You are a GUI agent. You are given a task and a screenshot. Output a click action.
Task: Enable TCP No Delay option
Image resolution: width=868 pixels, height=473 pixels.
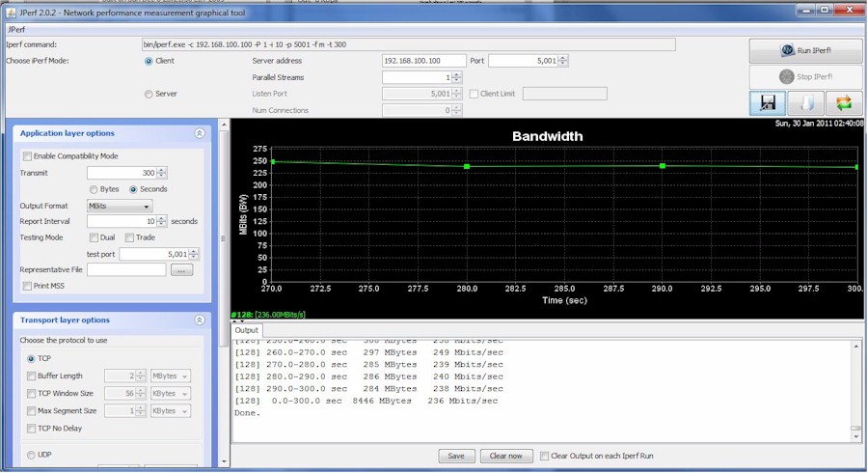(x=31, y=429)
